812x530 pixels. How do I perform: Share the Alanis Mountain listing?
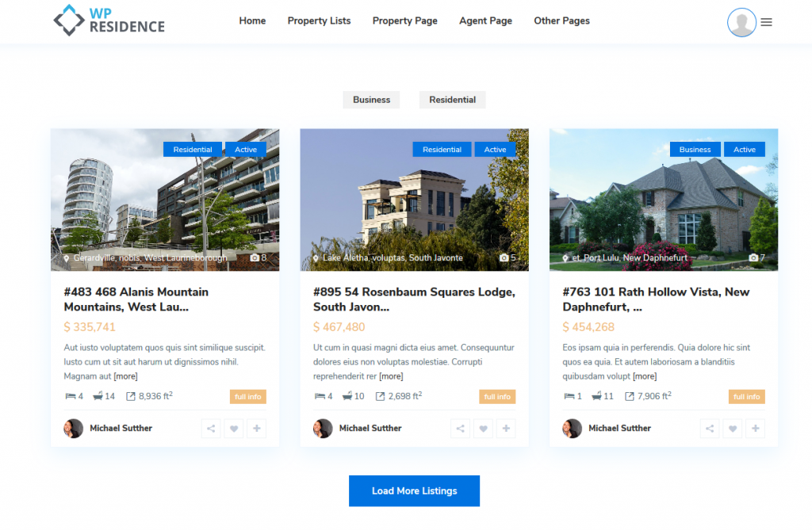pos(211,429)
